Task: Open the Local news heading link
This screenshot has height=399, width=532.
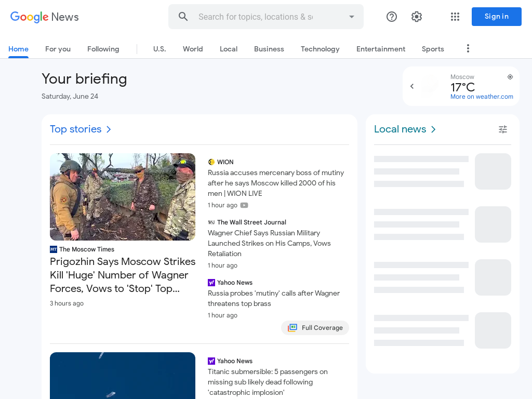Action: 400,129
